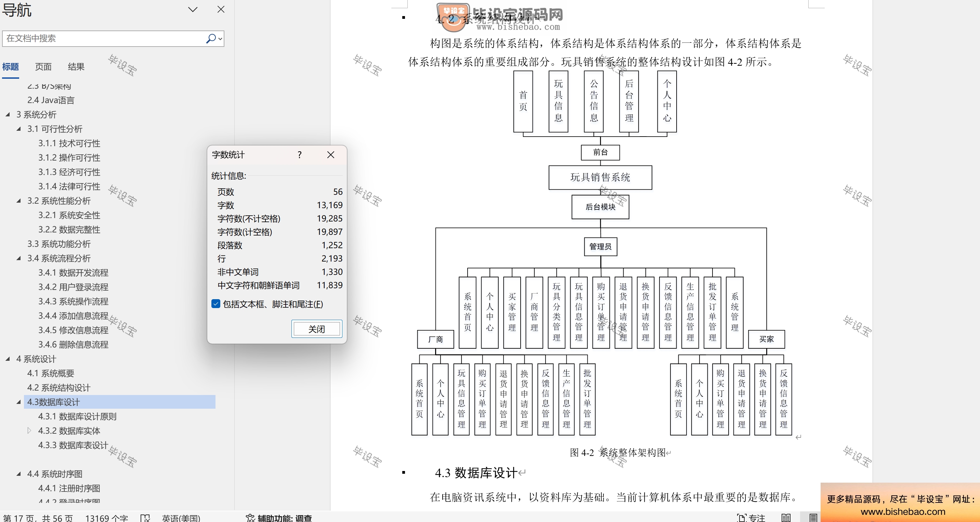980x522 pixels.
Task: Click the 页数 value 56
Action: (338, 192)
